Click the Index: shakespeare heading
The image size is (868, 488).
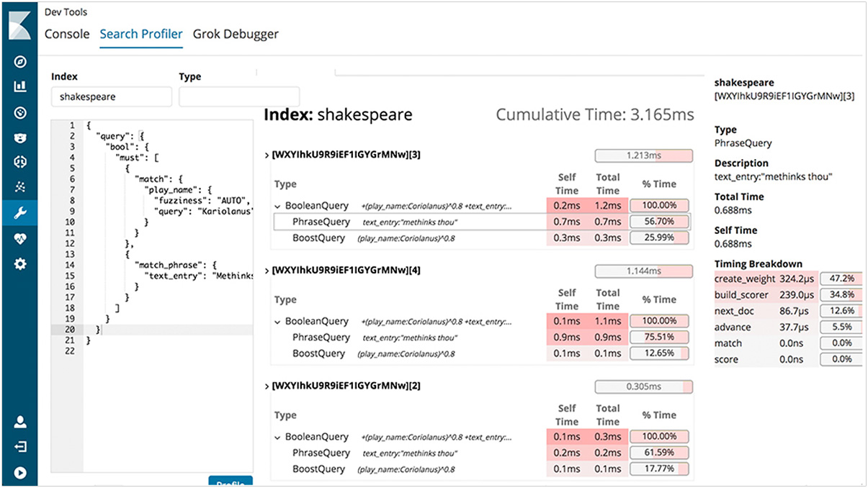pos(338,114)
